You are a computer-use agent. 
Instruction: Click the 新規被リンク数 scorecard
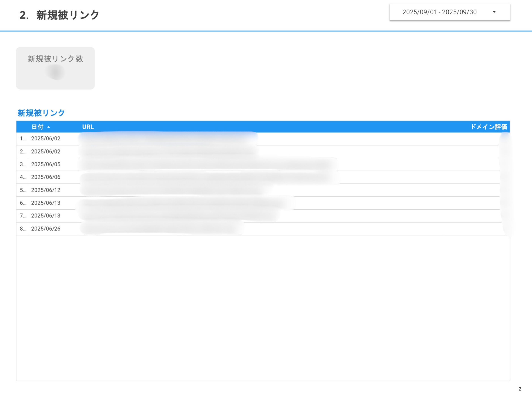55,68
